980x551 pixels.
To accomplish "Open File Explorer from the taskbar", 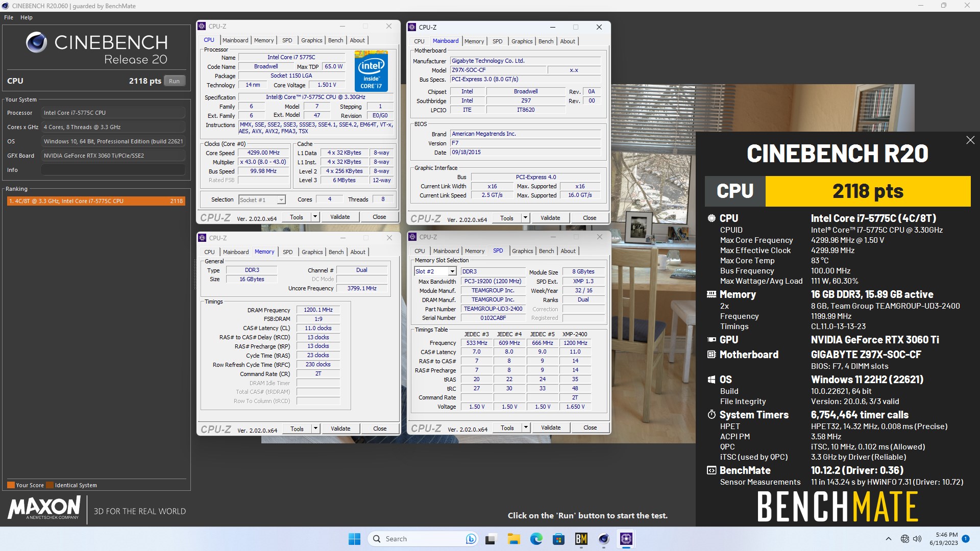I will pyautogui.click(x=513, y=539).
